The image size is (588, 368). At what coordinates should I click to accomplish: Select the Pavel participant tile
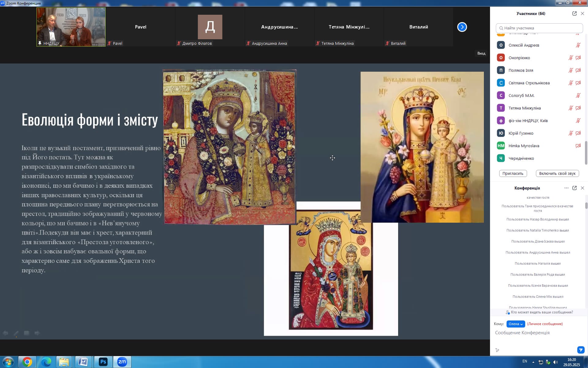coord(141,27)
